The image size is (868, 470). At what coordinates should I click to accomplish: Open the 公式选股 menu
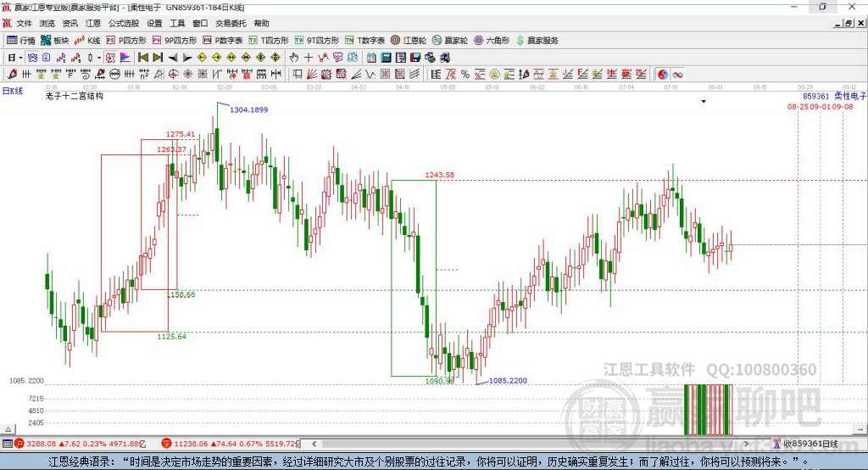tap(124, 23)
